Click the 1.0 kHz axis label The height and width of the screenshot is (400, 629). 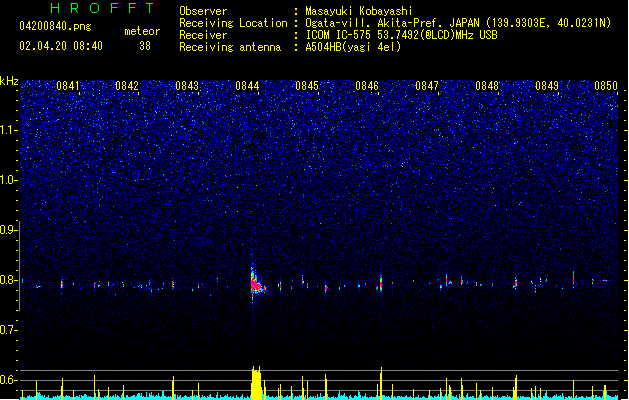[9, 180]
